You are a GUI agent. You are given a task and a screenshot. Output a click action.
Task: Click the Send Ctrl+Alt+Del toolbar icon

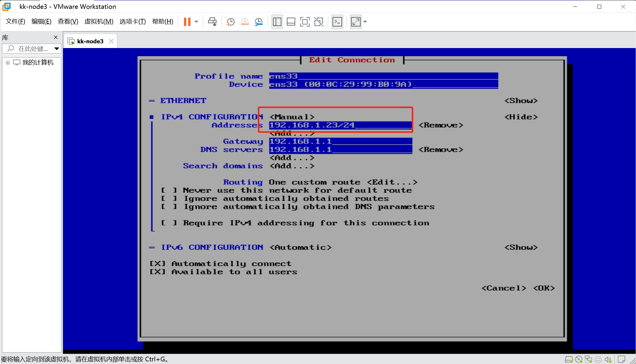pos(212,22)
